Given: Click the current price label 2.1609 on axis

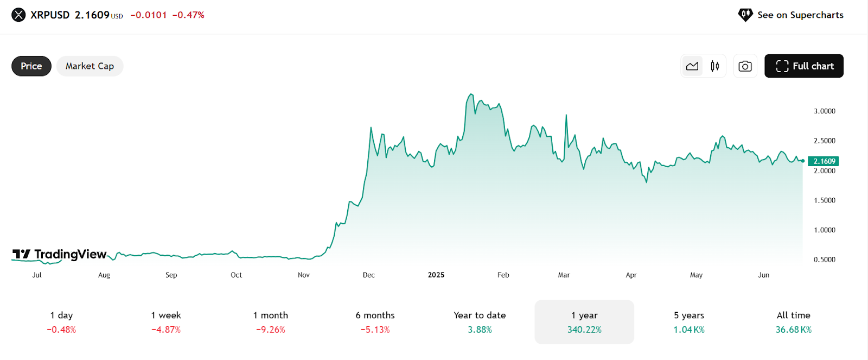Looking at the screenshot, I should tap(824, 161).
